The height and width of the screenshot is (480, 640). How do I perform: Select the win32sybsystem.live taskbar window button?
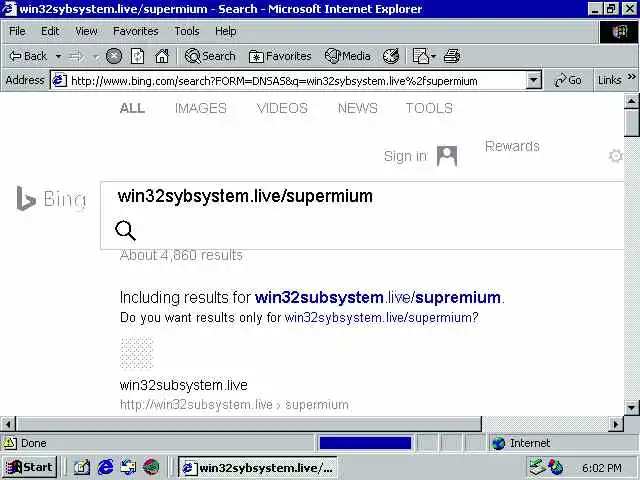258,467
